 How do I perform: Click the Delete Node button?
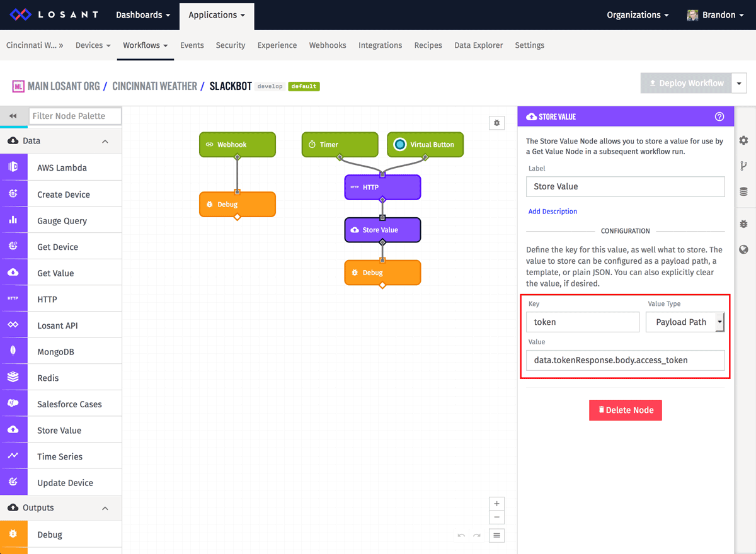coord(626,410)
